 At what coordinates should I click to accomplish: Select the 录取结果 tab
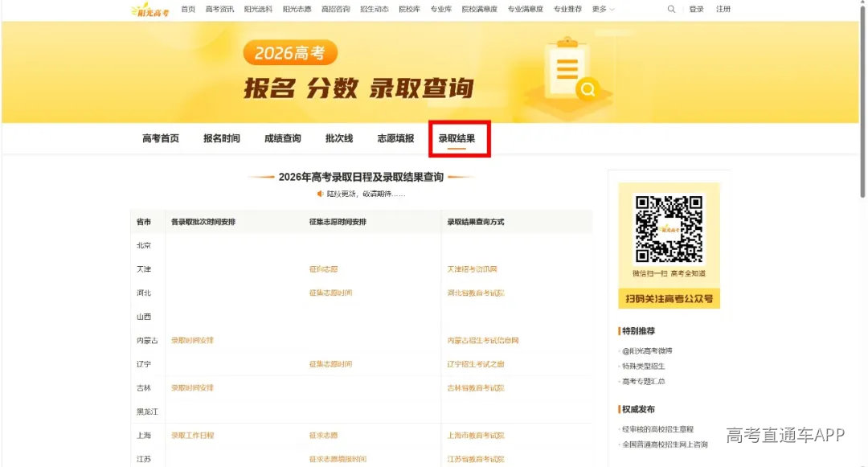pos(457,138)
